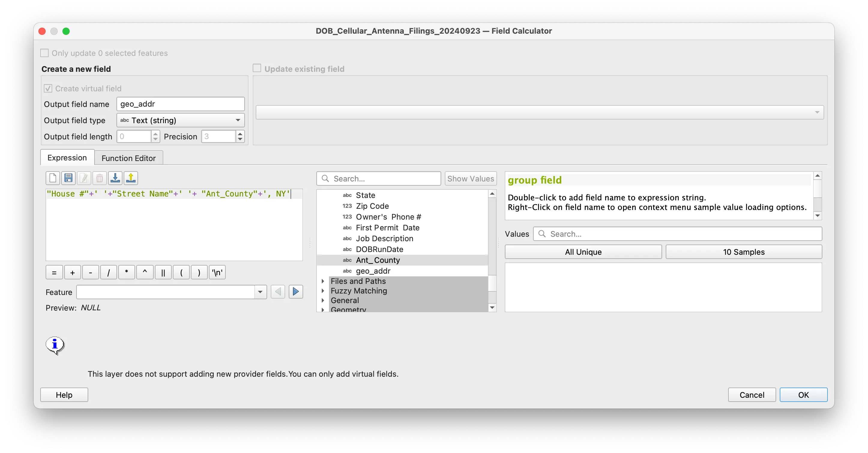The width and height of the screenshot is (868, 453).
Task: Select the Expression tab
Action: (67, 158)
